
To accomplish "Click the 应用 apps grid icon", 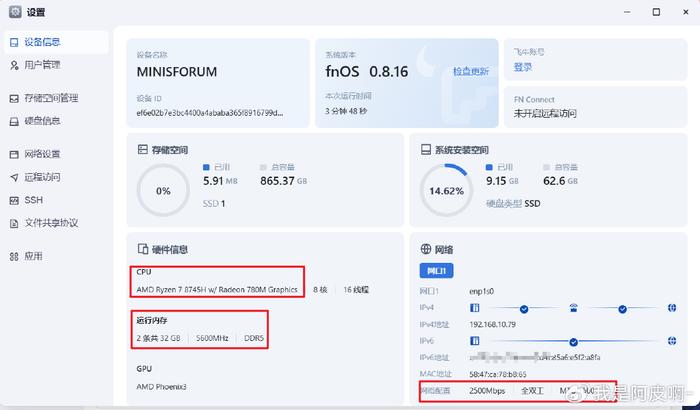I will 14,256.
